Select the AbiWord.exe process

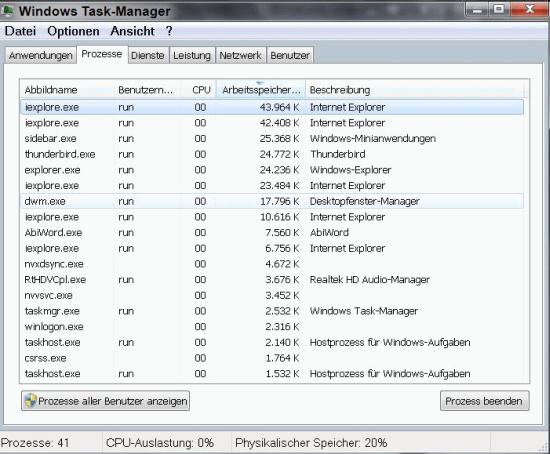(x=272, y=233)
